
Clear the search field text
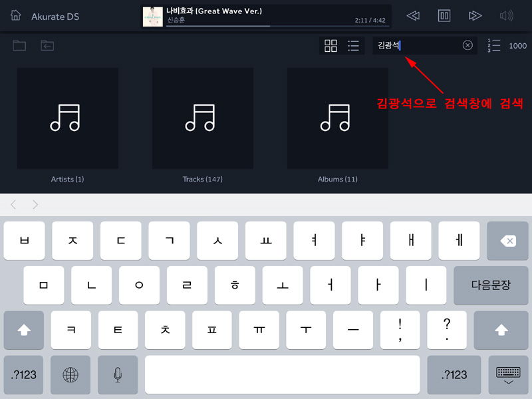coord(467,45)
